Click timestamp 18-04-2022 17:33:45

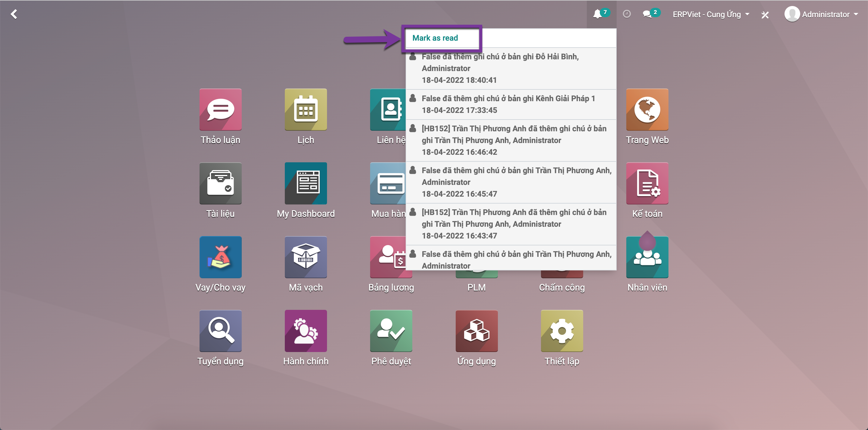[459, 110]
